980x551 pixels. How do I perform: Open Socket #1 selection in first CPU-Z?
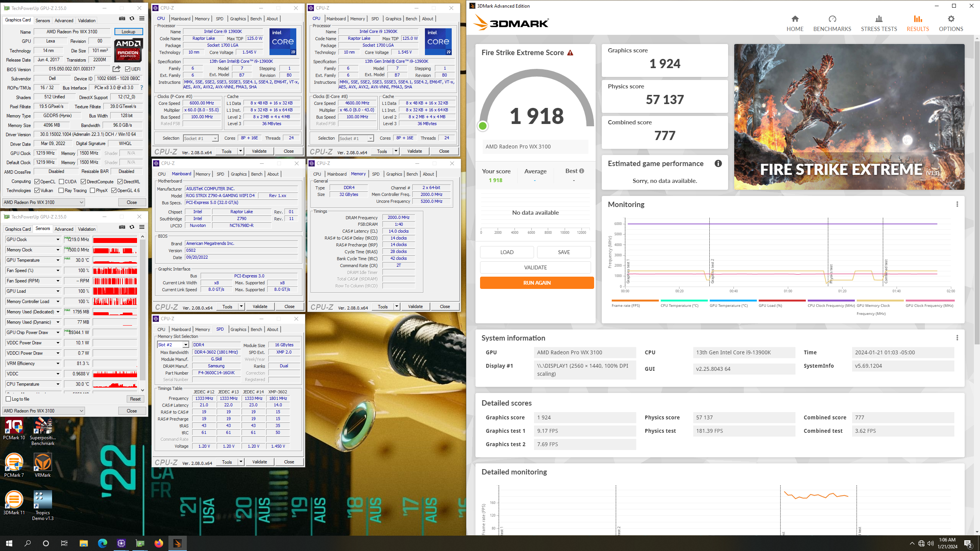point(201,139)
